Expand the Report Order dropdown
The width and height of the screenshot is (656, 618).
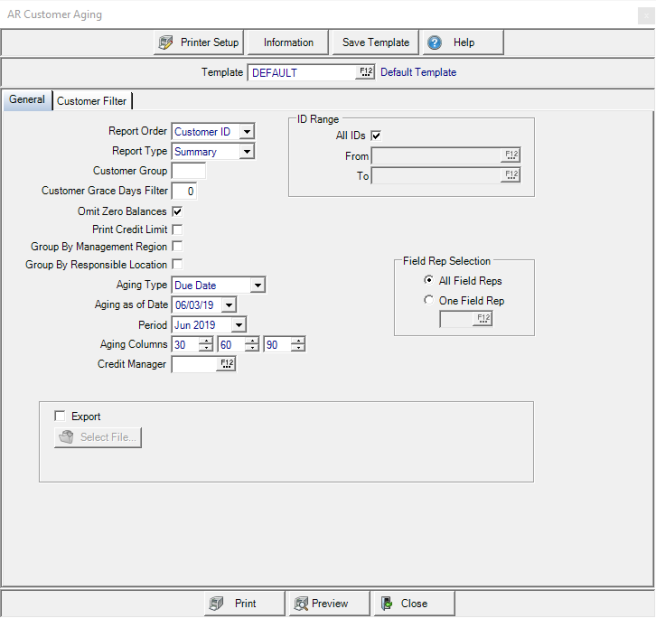(247, 132)
